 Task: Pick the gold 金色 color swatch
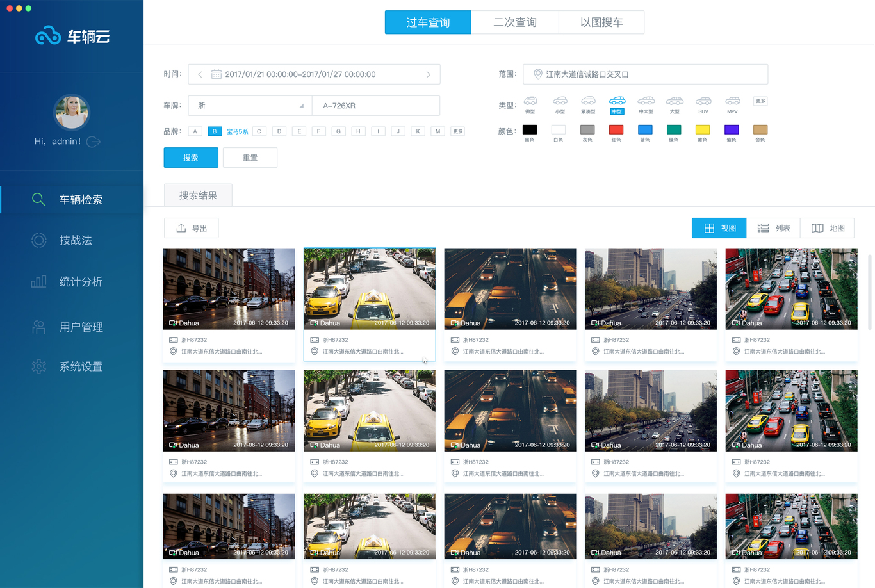[x=760, y=130]
